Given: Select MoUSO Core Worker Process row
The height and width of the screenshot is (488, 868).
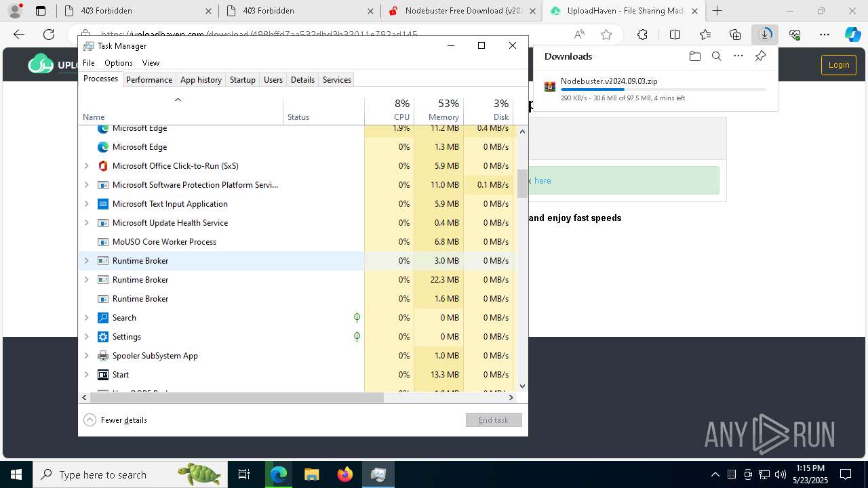Looking at the screenshot, I should (296, 242).
